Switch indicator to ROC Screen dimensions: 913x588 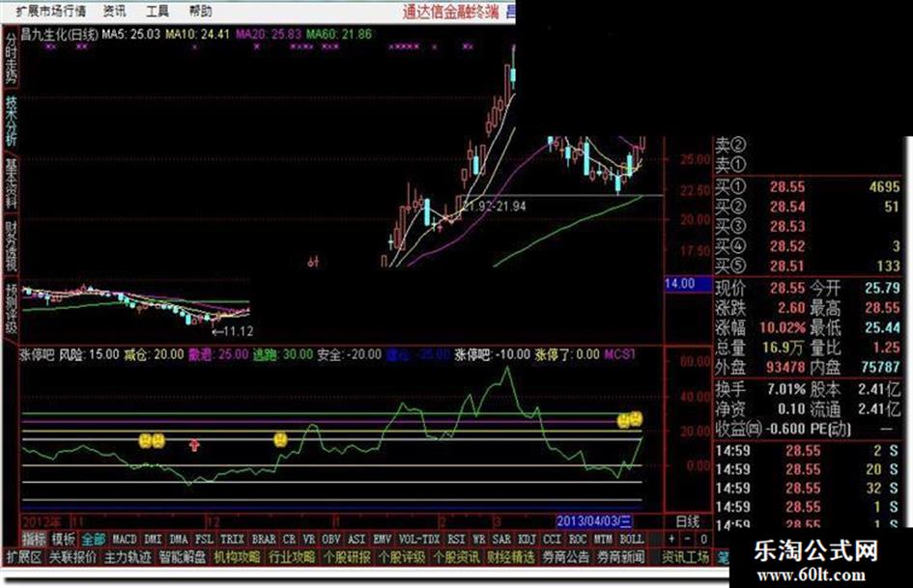tap(578, 539)
